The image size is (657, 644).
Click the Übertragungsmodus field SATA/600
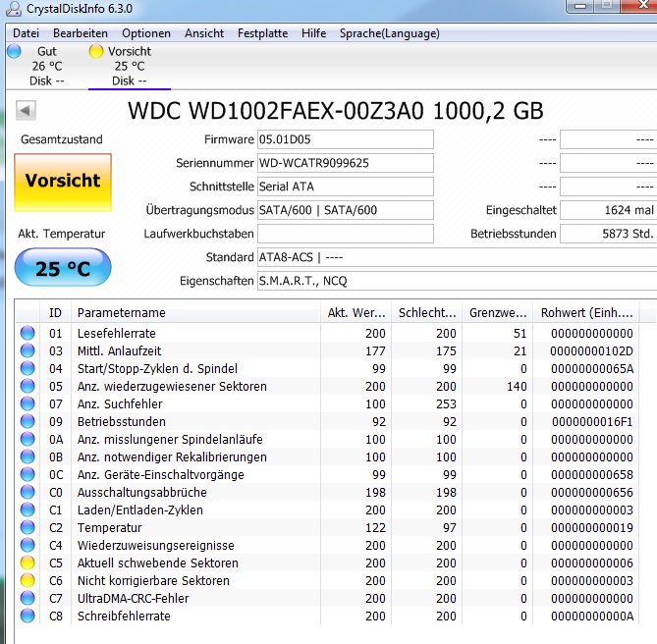pyautogui.click(x=346, y=210)
